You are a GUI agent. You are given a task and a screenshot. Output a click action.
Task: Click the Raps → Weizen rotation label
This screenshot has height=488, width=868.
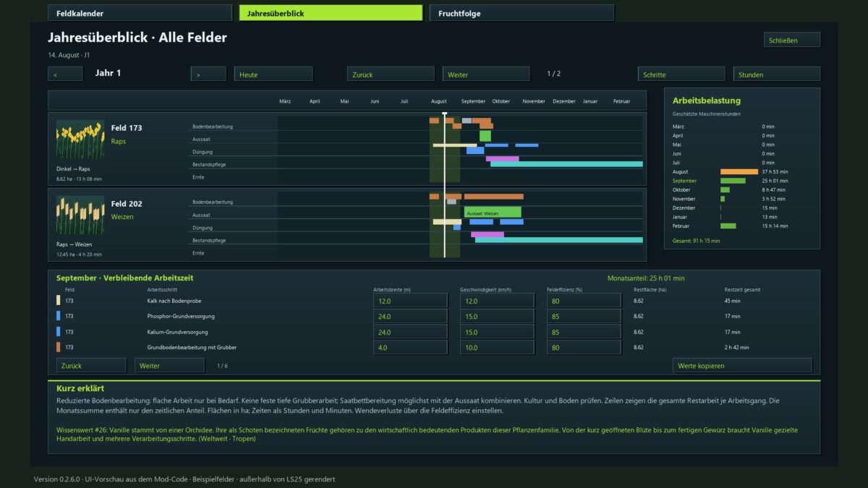point(74,244)
